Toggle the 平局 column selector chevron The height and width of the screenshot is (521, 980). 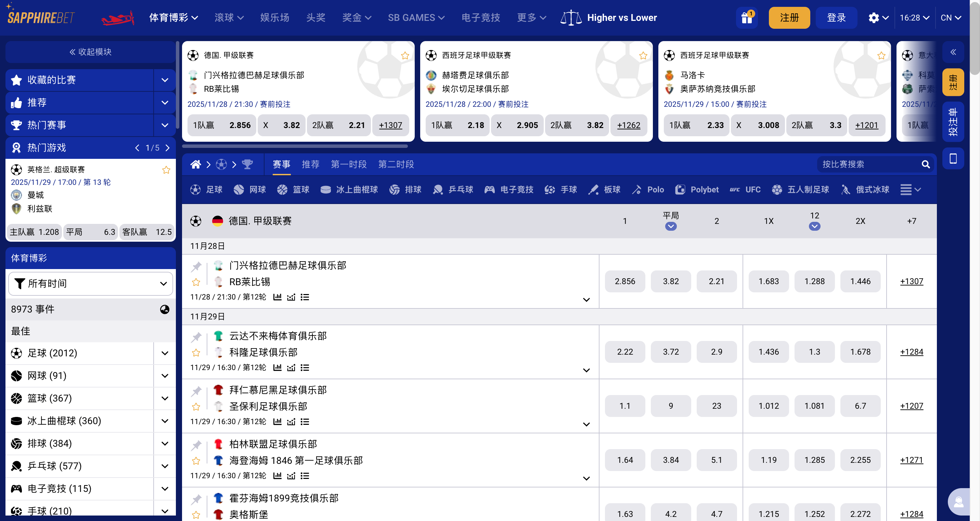click(x=671, y=226)
